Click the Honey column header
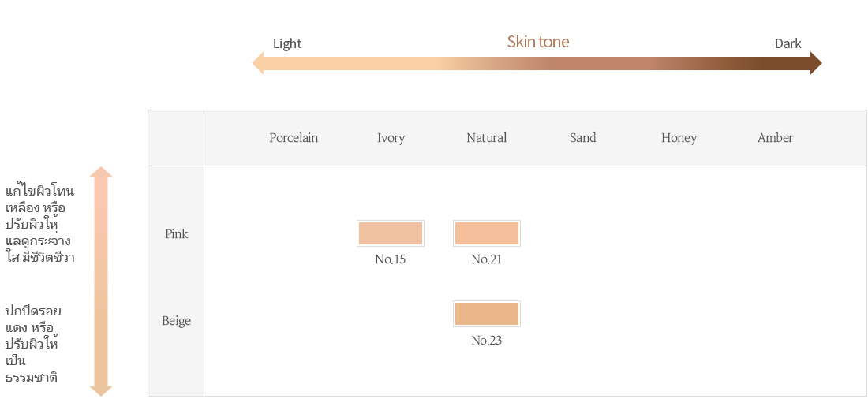The height and width of the screenshot is (399, 868). coord(679,138)
